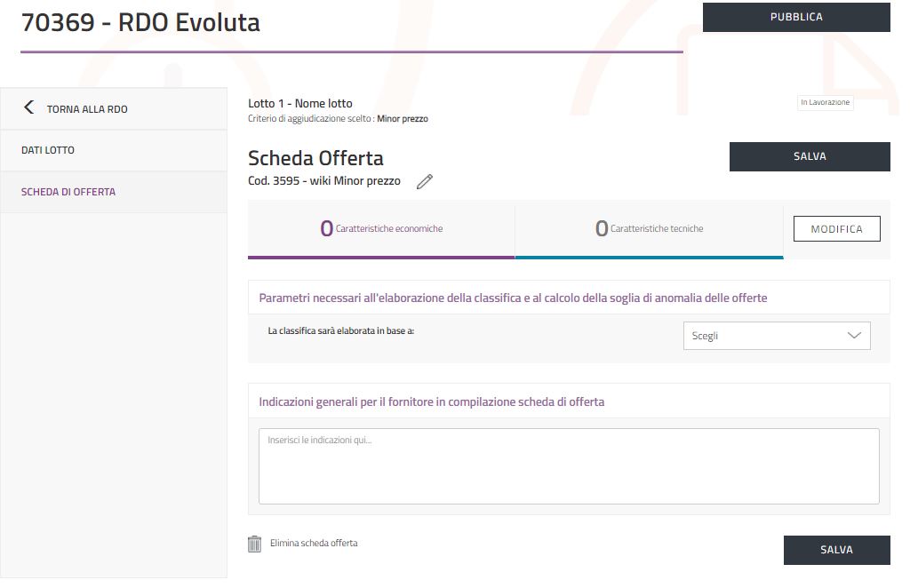The image size is (910, 588).
Task: Open the Scegli ranking criteria dropdown
Action: pyautogui.click(x=776, y=336)
